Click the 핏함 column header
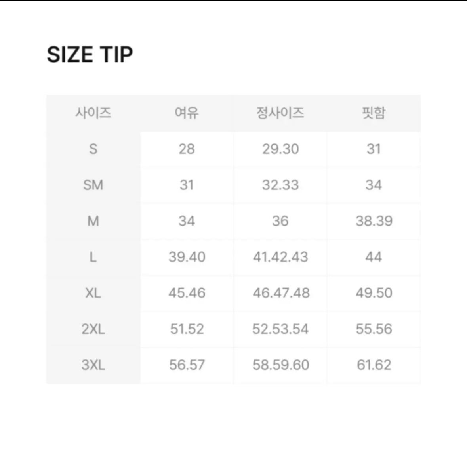The width and height of the screenshot is (467, 476). (374, 113)
